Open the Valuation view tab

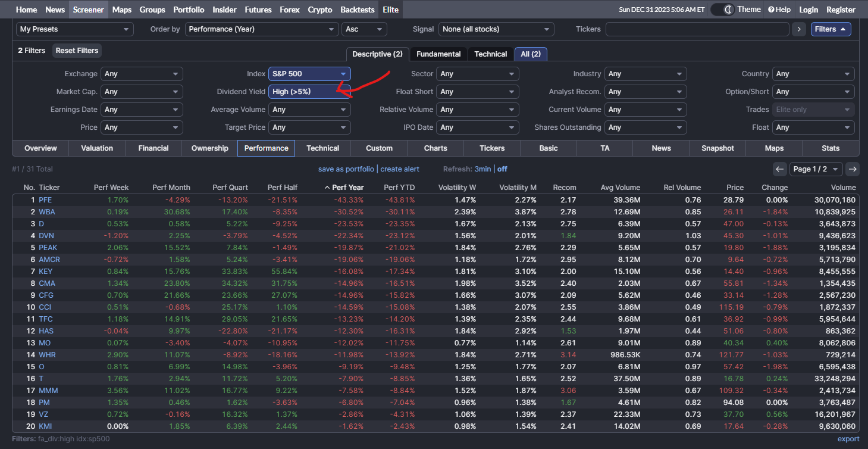pos(97,148)
